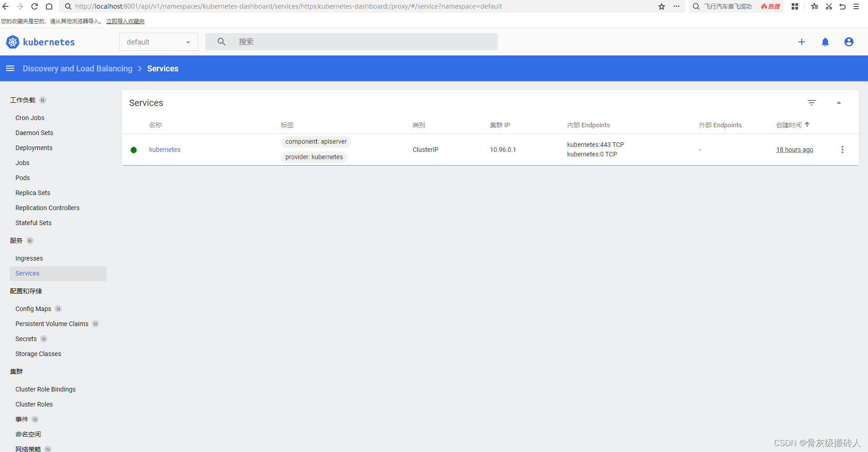Open Storage Classes in sidebar
868x452 pixels.
(38, 354)
